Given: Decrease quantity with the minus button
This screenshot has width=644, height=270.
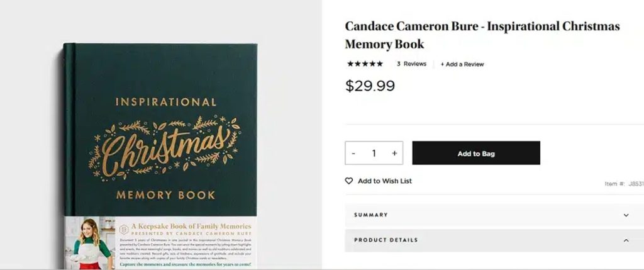Looking at the screenshot, I should (x=353, y=154).
